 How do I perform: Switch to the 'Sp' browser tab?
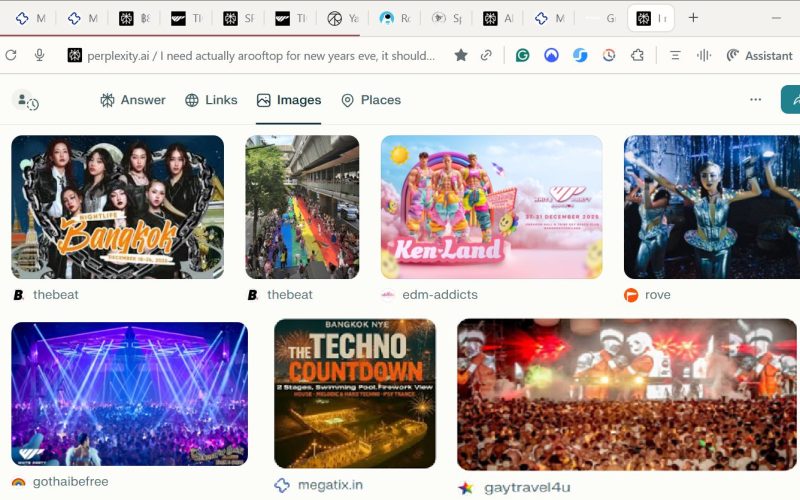pyautogui.click(x=447, y=18)
